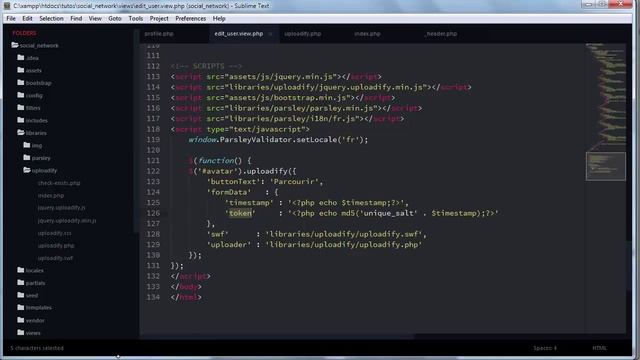Open uploadify.css from sidebar
The image size is (640, 360).
(54, 233)
